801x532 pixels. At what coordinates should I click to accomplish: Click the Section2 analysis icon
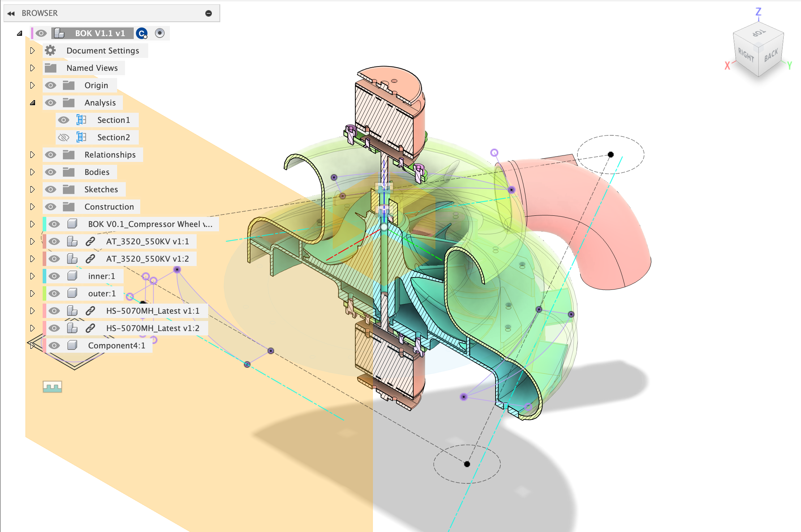[x=81, y=137]
